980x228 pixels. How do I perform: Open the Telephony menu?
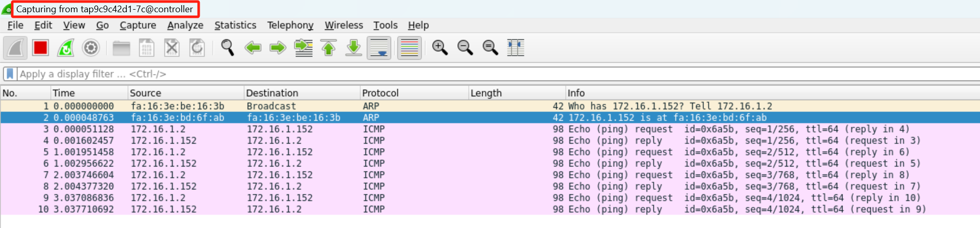tap(290, 25)
